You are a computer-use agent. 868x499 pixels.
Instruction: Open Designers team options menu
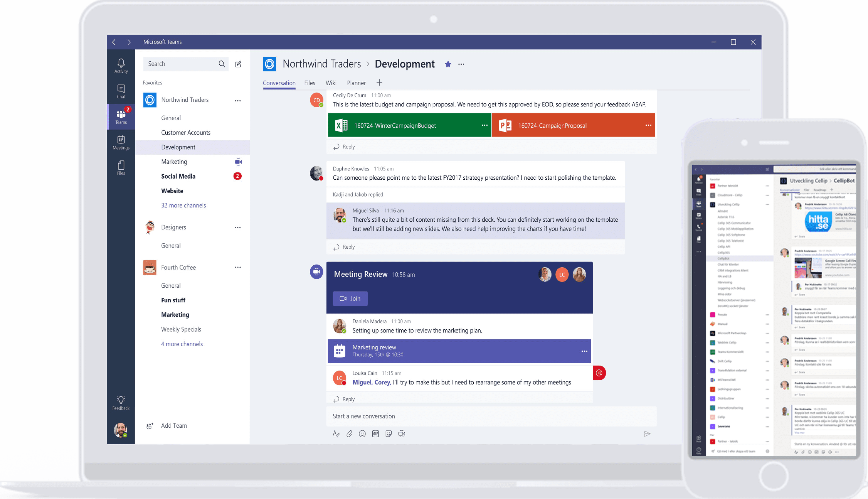coord(238,228)
